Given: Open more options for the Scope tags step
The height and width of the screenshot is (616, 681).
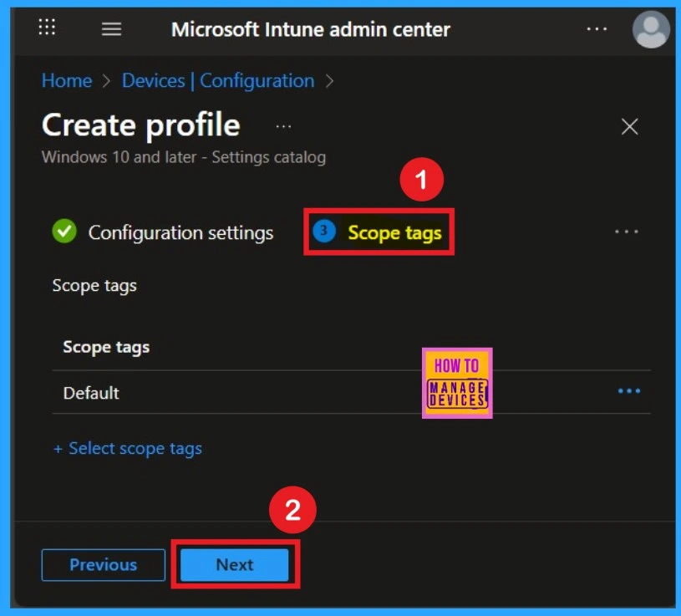Looking at the screenshot, I should click(x=626, y=232).
